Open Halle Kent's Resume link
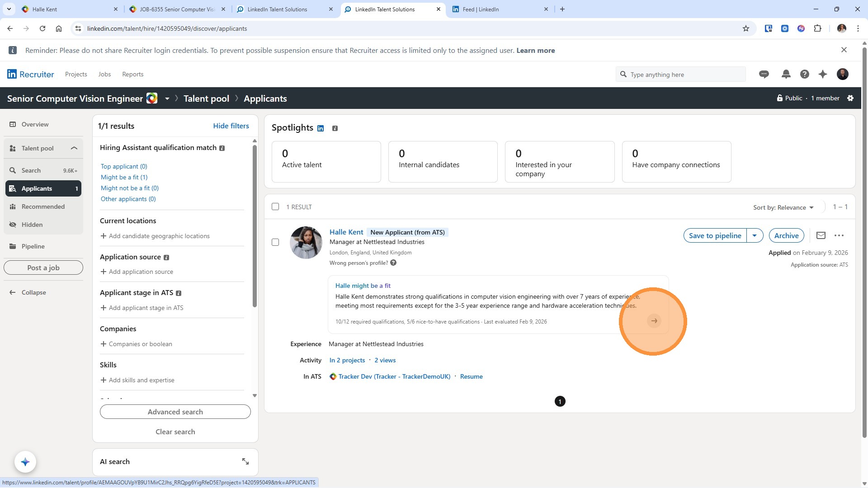Viewport: 868px width, 488px height. (471, 376)
